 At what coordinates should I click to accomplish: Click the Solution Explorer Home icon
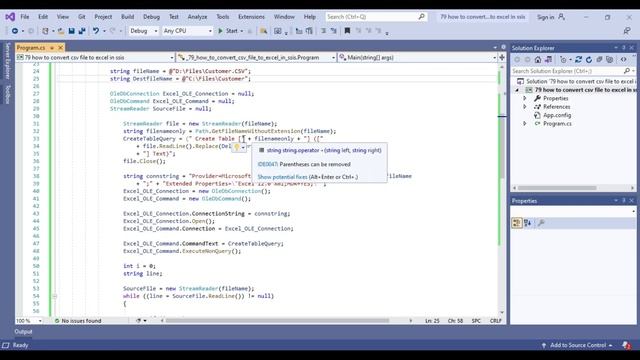[538, 60]
